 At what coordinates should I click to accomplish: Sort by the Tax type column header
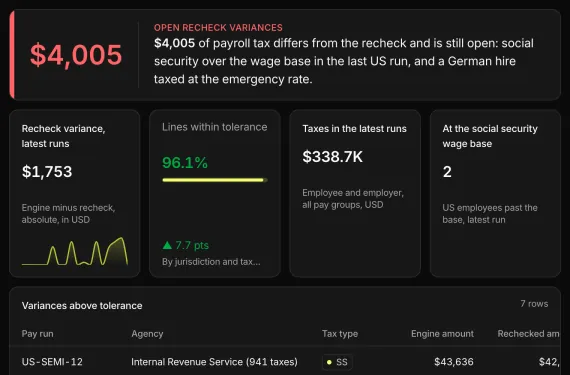click(x=340, y=334)
